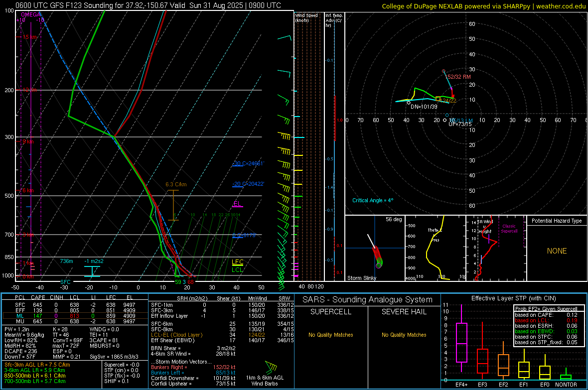
Task: Click the SHIP = 0.1 value
Action: click(x=117, y=381)
